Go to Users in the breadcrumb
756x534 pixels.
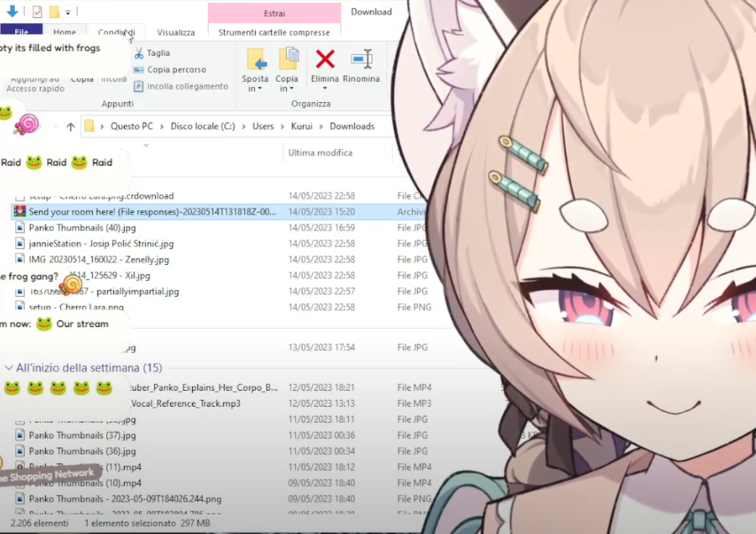pyautogui.click(x=263, y=127)
